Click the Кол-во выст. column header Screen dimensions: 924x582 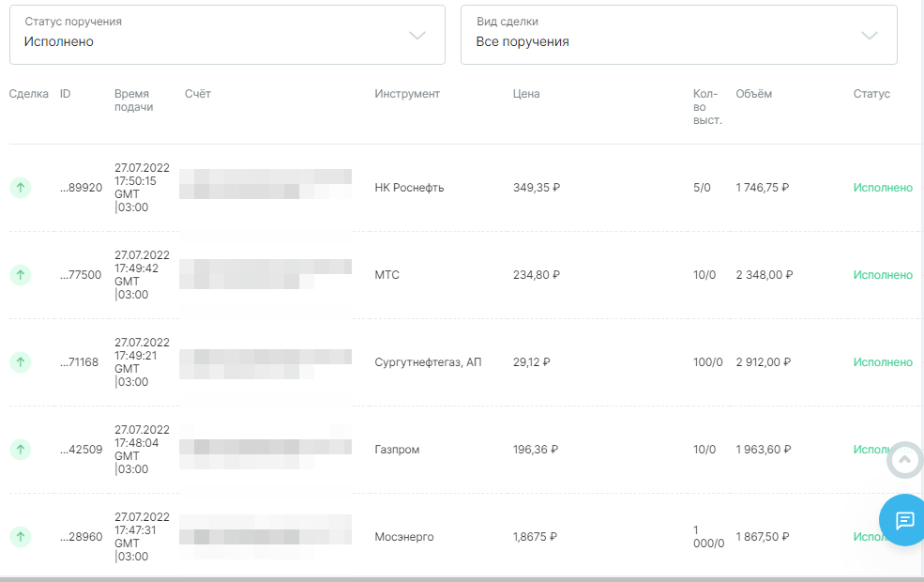pos(707,107)
